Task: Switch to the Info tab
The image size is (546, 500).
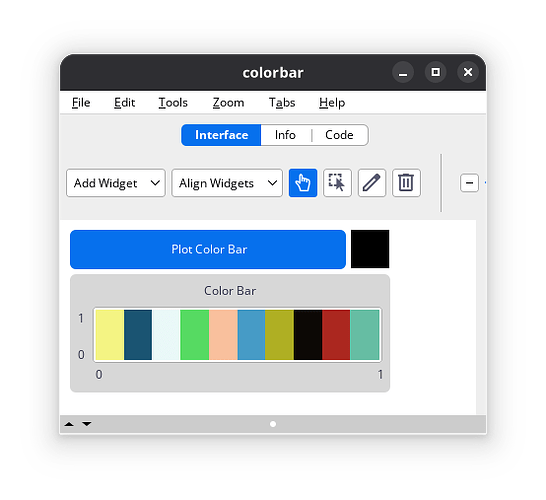Action: 285,135
